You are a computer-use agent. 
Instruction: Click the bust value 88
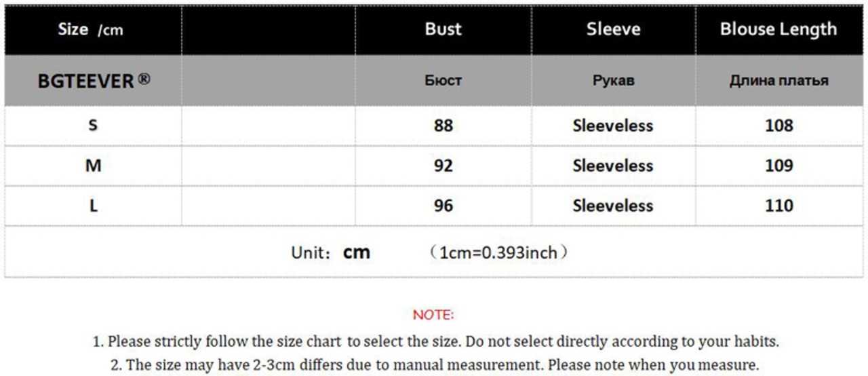point(443,126)
